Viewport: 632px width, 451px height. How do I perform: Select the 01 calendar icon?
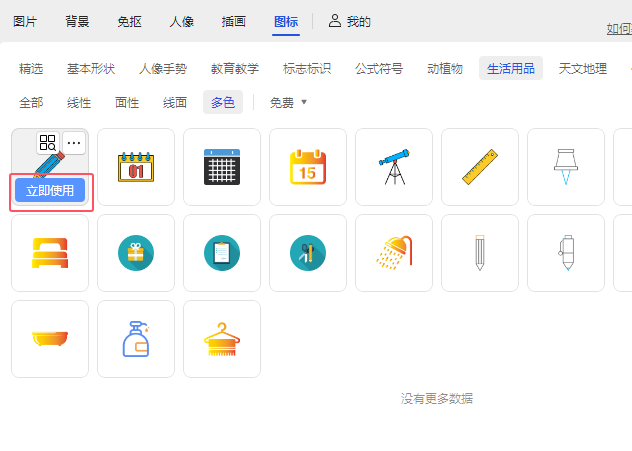(x=136, y=167)
